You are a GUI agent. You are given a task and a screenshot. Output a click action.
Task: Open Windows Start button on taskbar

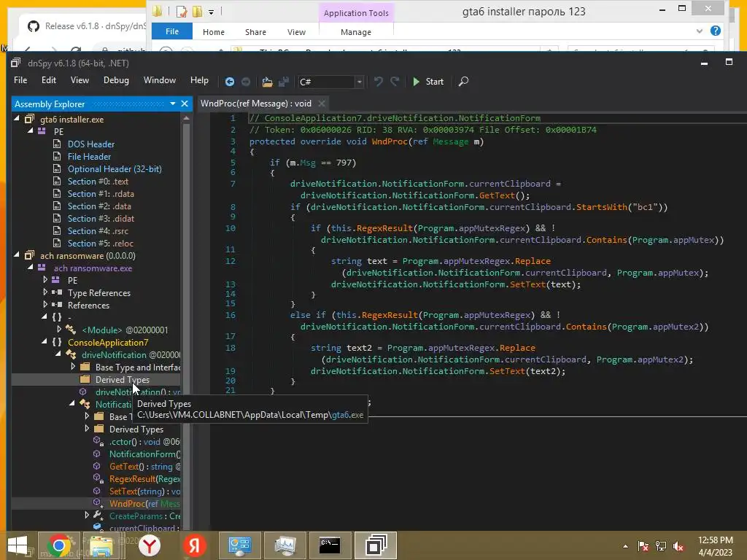(x=18, y=545)
